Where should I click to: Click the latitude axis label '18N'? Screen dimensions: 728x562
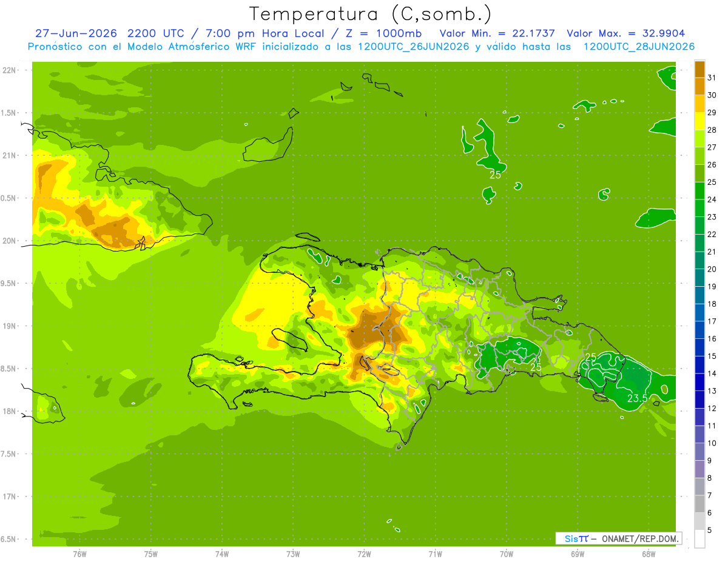coord(9,411)
